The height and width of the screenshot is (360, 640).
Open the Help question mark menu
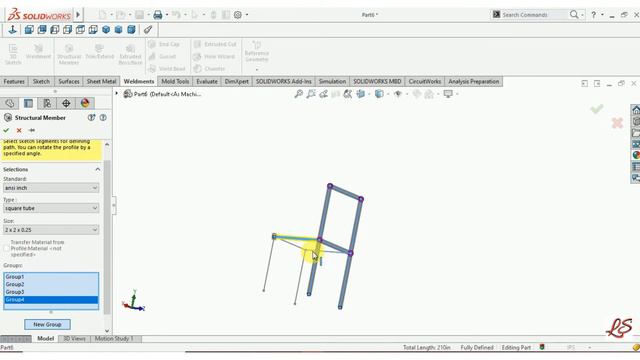[593, 15]
